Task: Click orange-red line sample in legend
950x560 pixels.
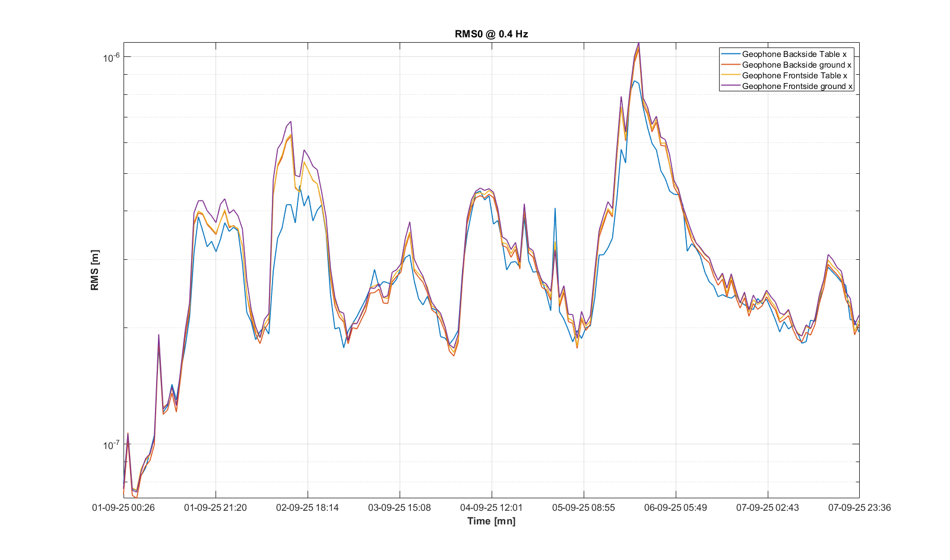Action: pyautogui.click(x=730, y=65)
